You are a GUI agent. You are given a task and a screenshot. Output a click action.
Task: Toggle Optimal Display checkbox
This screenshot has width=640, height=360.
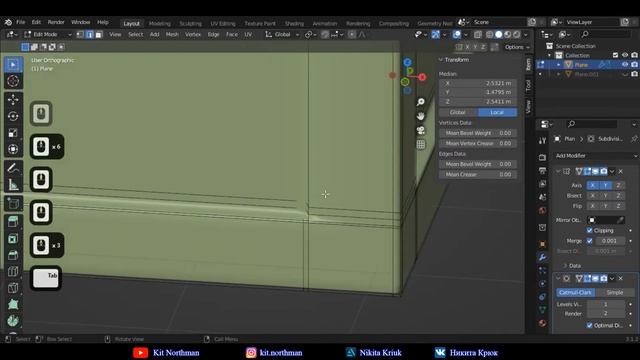(x=589, y=325)
